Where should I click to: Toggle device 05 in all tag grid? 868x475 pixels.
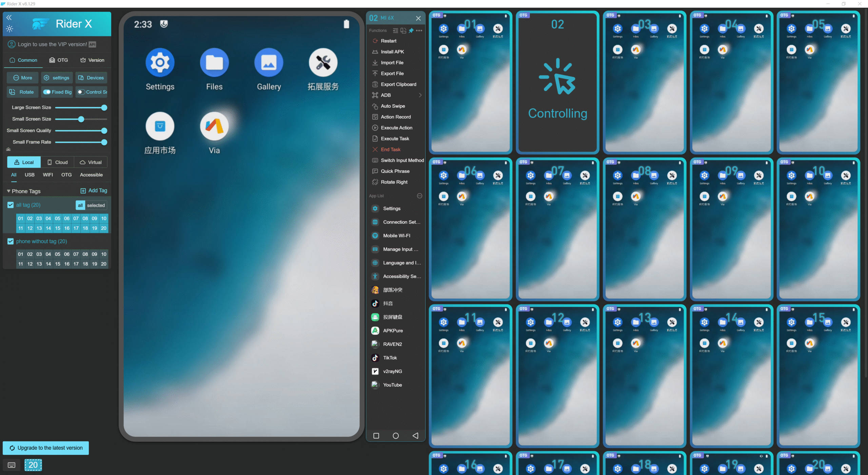[58, 218]
